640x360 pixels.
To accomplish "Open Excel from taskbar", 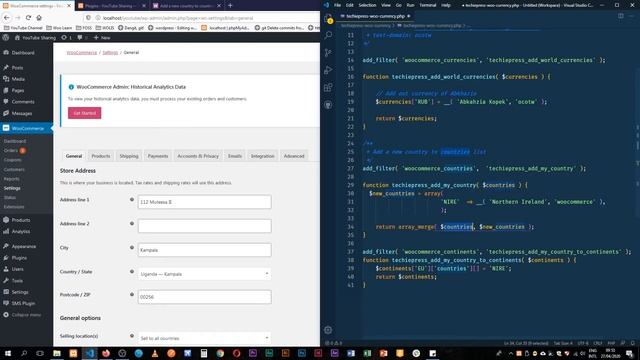I will click(367, 353).
